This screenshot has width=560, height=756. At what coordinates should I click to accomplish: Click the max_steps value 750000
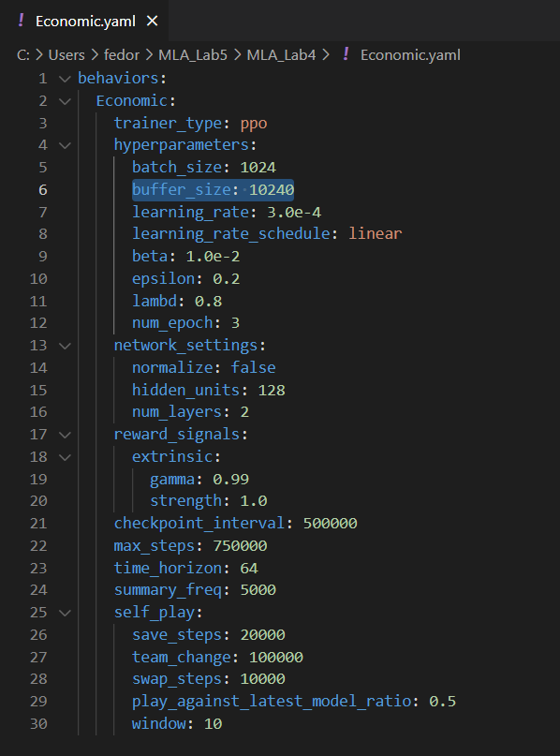(x=240, y=546)
